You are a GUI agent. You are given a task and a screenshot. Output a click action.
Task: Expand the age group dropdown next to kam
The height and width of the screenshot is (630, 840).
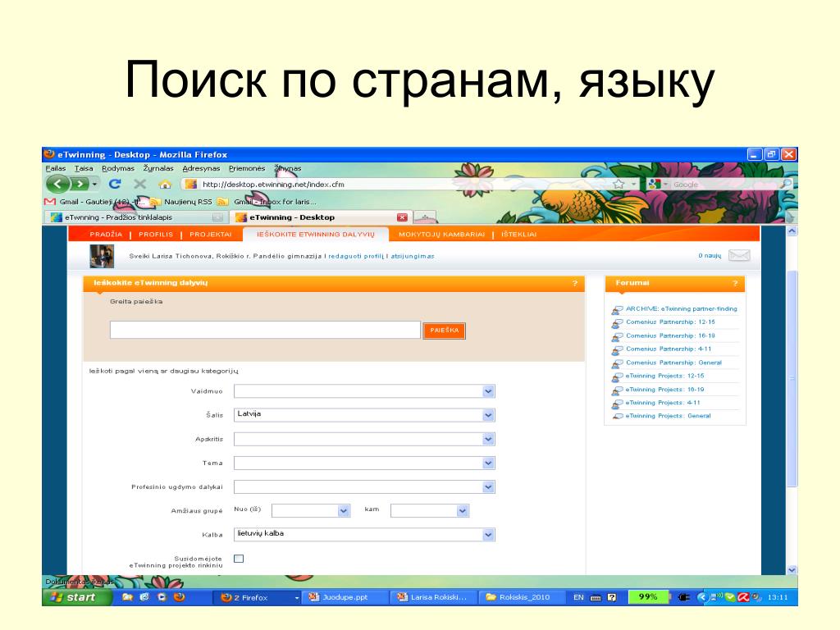(430, 511)
